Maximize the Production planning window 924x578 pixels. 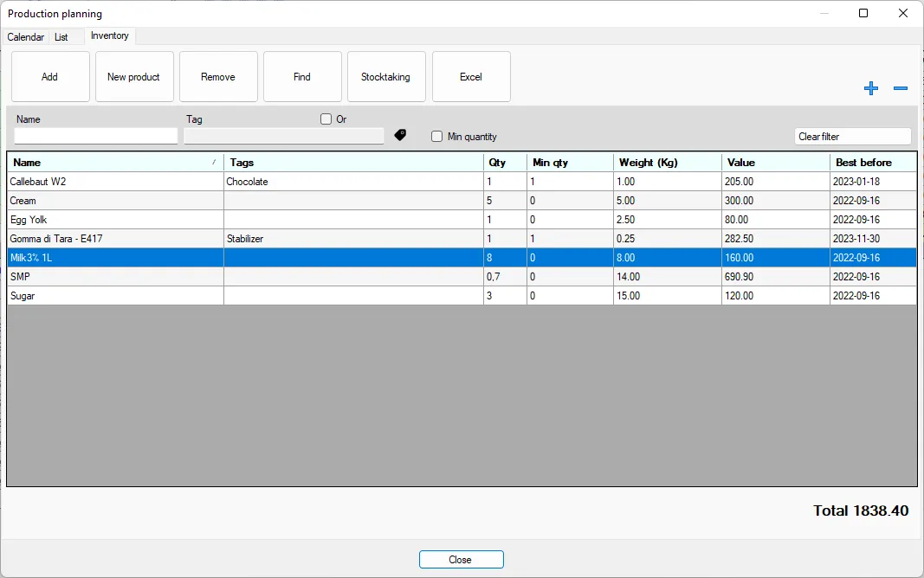863,13
